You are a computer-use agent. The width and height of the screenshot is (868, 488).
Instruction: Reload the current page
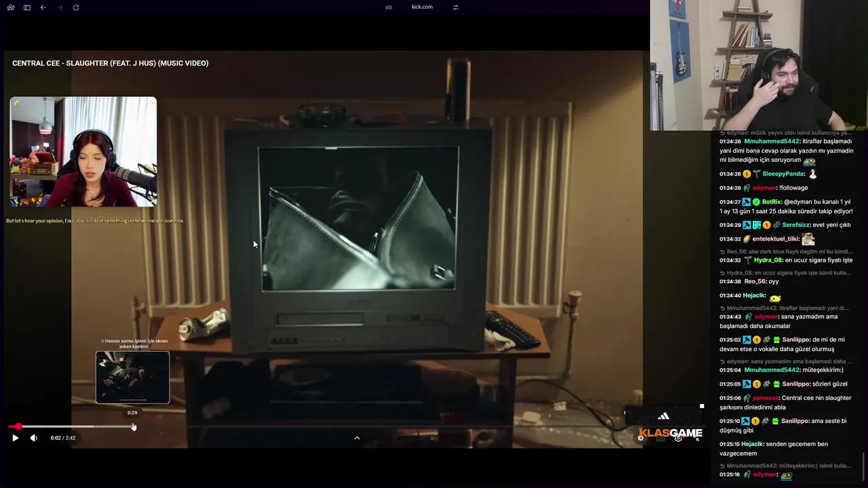[76, 7]
